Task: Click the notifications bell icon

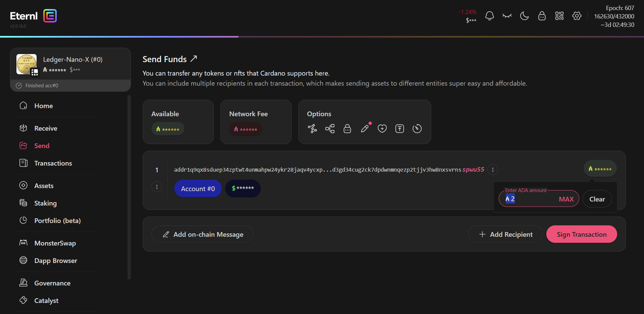Action: (x=489, y=16)
